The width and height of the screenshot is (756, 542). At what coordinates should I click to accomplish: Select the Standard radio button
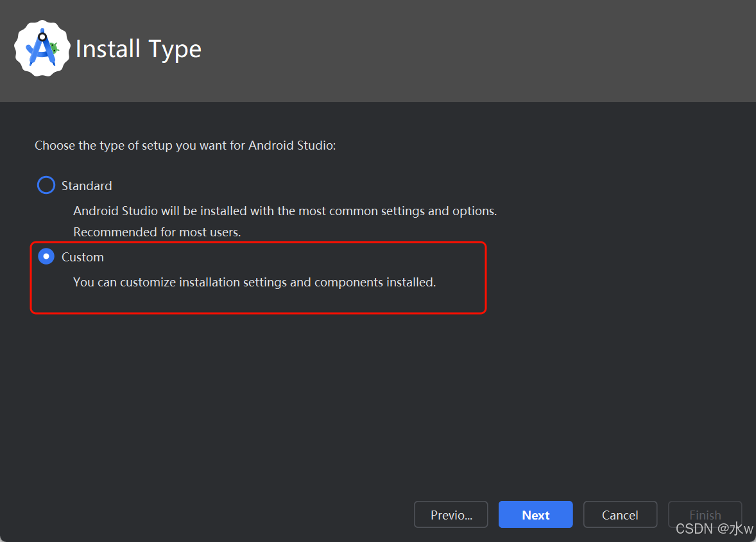pos(46,186)
